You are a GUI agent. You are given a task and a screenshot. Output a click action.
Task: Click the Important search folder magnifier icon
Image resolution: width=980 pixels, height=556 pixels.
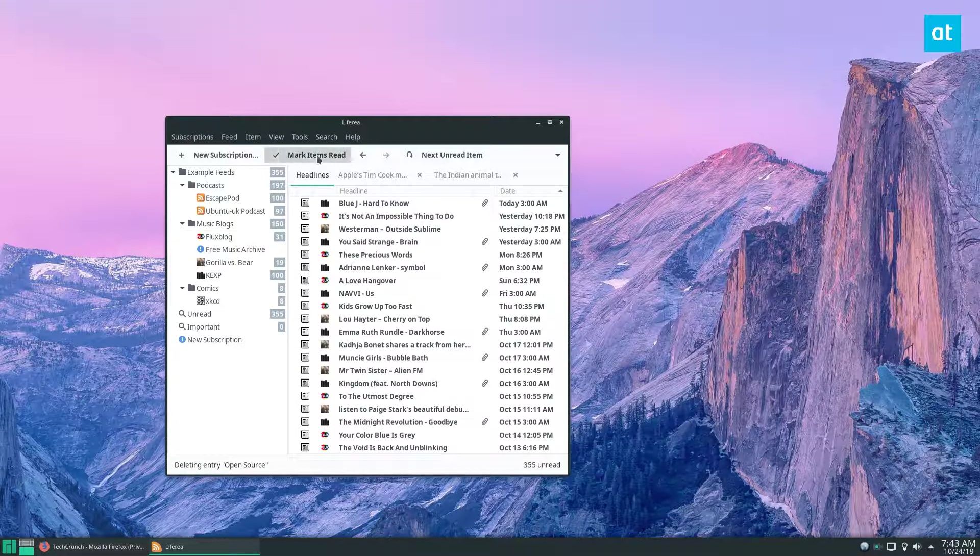[x=182, y=326]
